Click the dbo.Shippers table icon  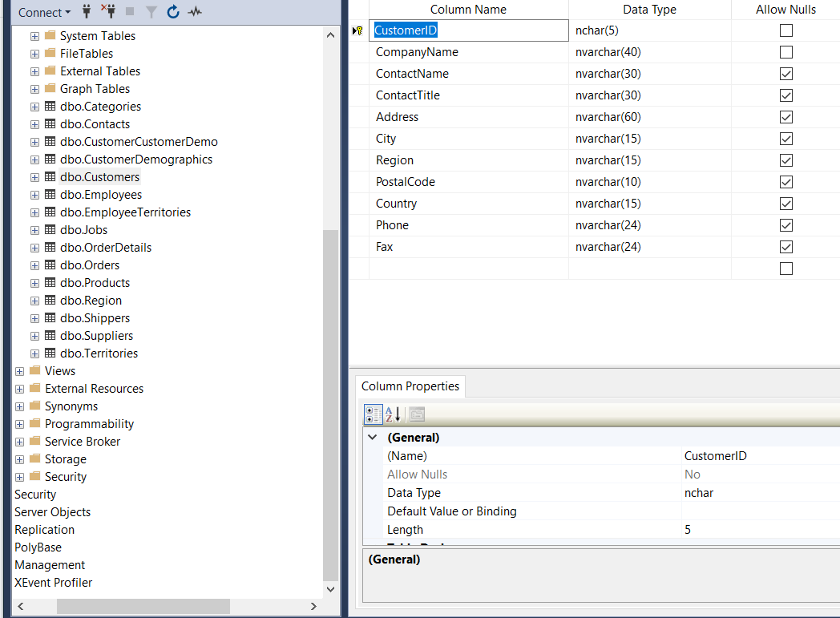pyautogui.click(x=50, y=318)
